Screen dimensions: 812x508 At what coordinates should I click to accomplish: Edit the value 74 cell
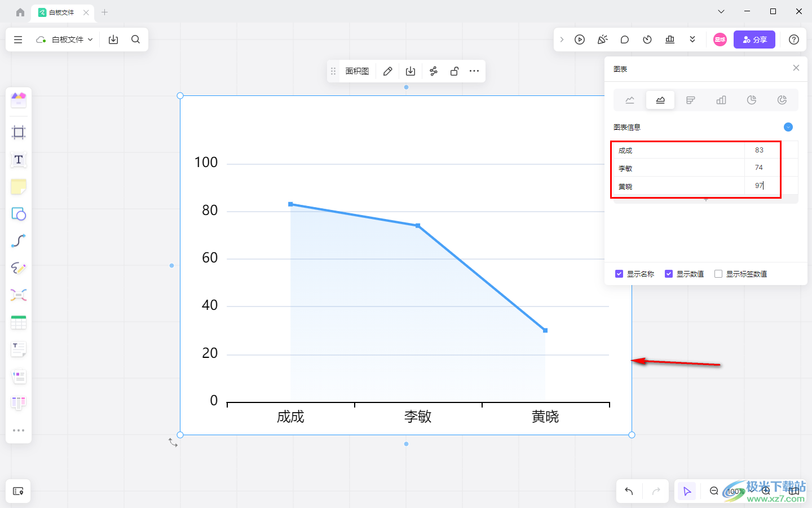(x=771, y=168)
